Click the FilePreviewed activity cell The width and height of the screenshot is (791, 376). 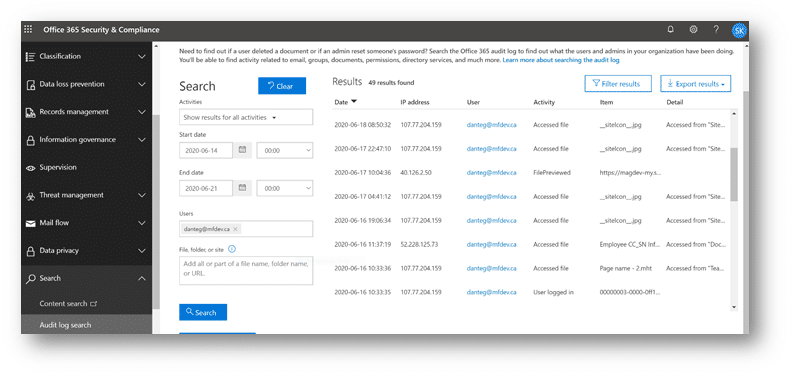coord(552,173)
